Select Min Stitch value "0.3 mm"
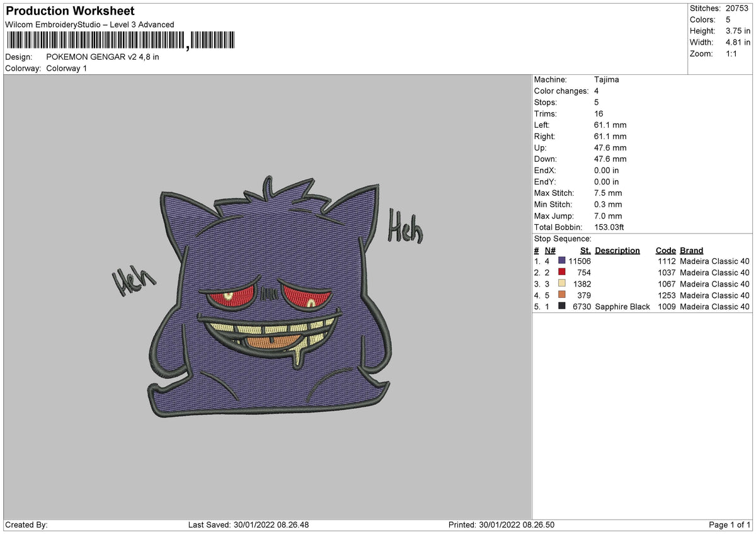This screenshot has width=756, height=534. [608, 205]
